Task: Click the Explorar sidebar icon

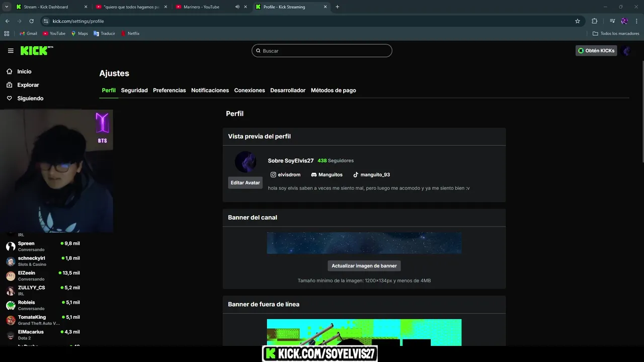Action: [x=10, y=85]
